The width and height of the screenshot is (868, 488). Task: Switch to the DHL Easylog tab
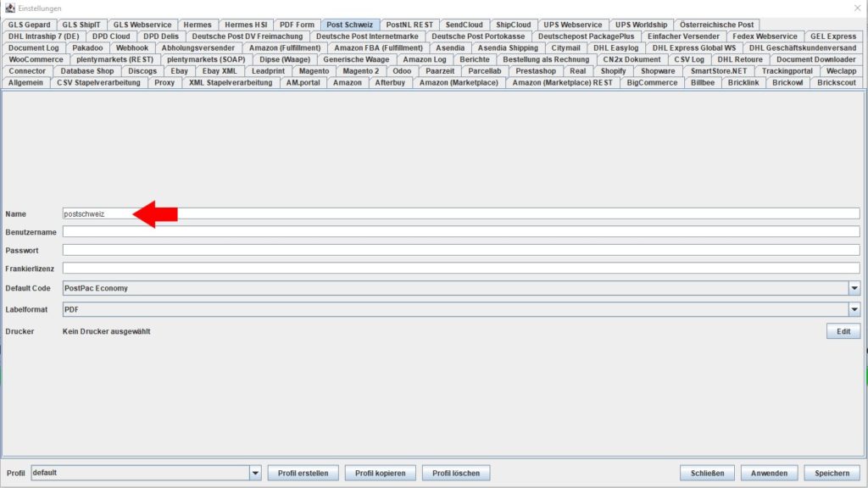tap(615, 48)
